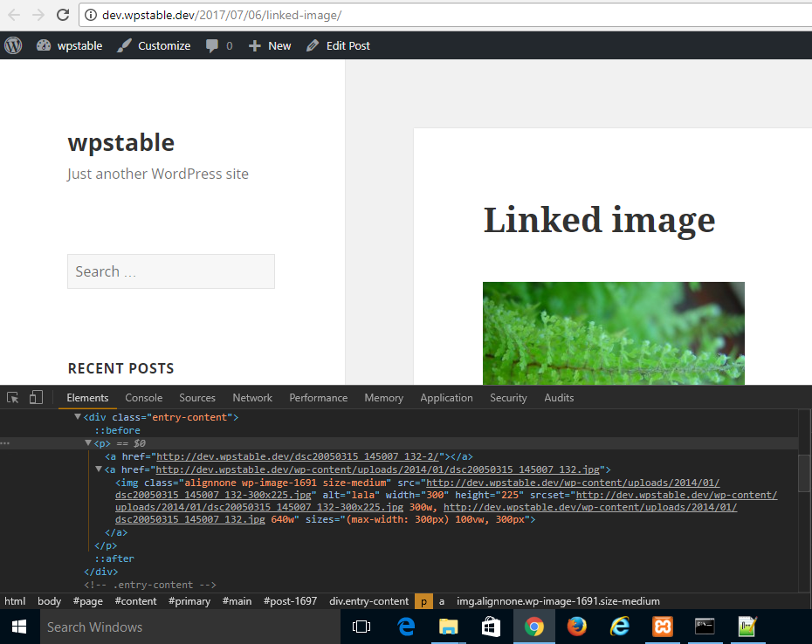This screenshot has height=644, width=812.
Task: Select div.entry-content in the breadcrumb
Action: tap(368, 601)
